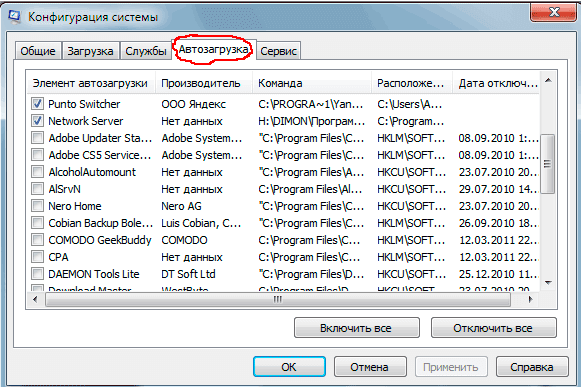Image resolution: width=581 pixels, height=387 pixels.
Task: Switch to the Общие tab
Action: [x=38, y=51]
